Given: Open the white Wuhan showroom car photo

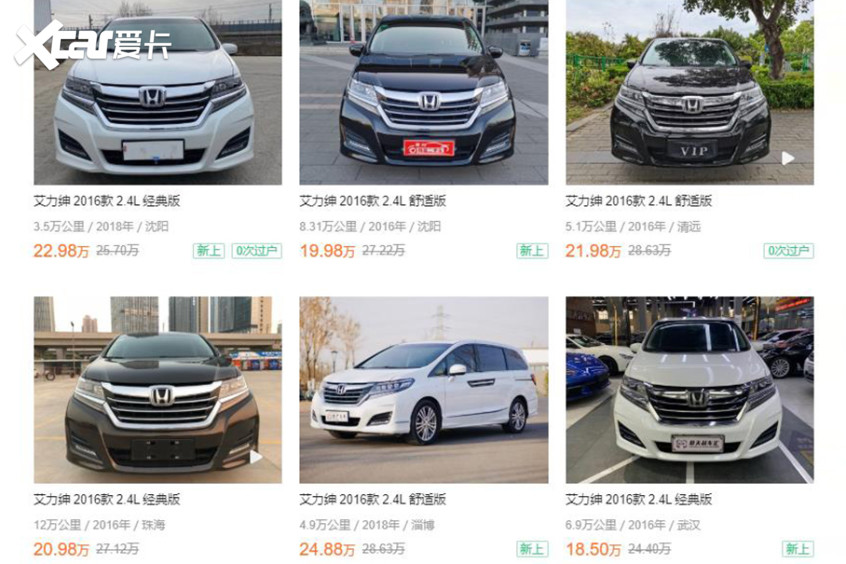Looking at the screenshot, I should [690, 390].
